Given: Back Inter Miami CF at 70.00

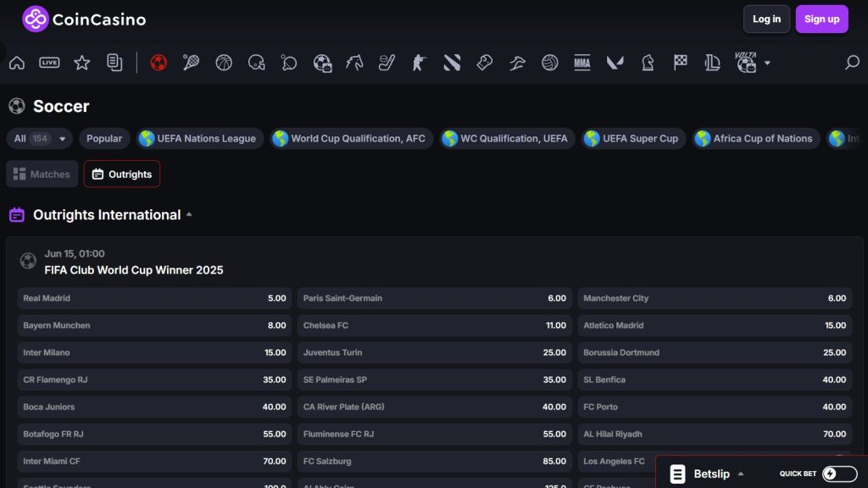Looking at the screenshot, I should click(154, 461).
